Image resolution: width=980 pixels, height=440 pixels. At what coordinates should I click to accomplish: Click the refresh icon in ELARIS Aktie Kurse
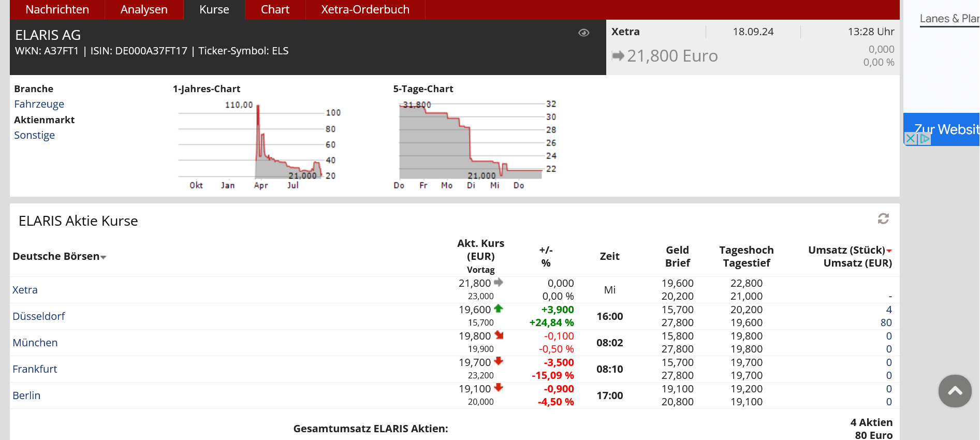(x=883, y=219)
